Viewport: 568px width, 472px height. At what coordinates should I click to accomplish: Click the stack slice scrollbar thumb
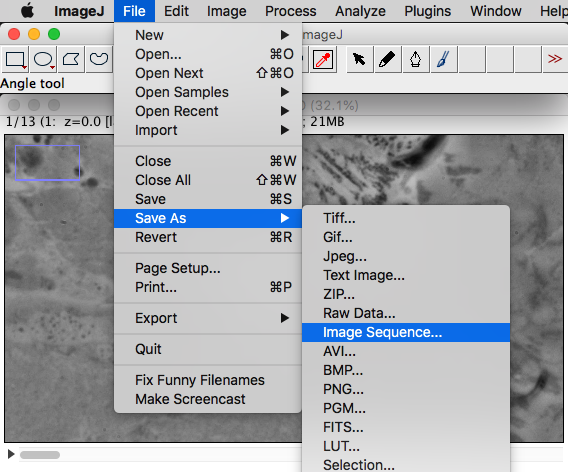[40, 455]
